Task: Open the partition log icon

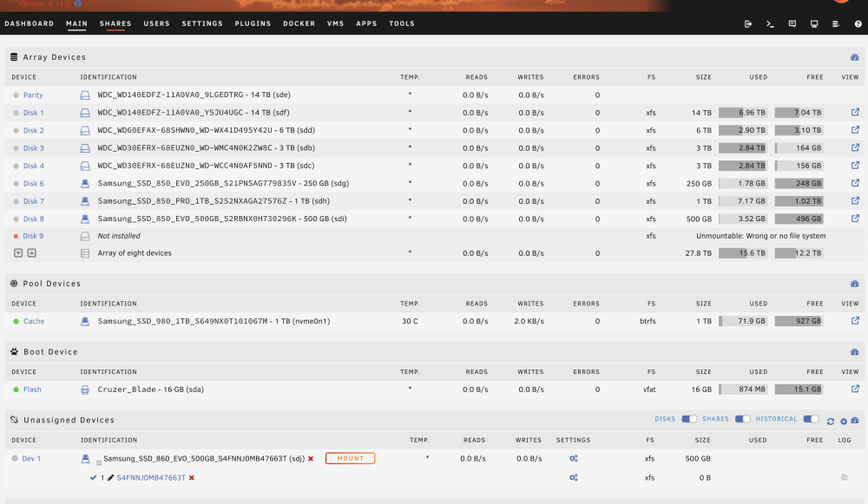Action: 845,477
